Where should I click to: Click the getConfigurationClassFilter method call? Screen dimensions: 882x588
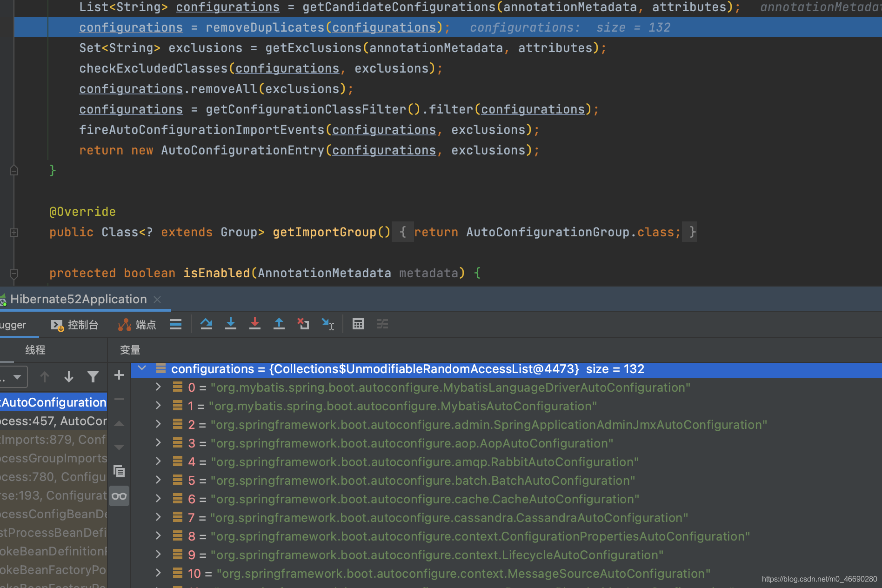pos(306,109)
